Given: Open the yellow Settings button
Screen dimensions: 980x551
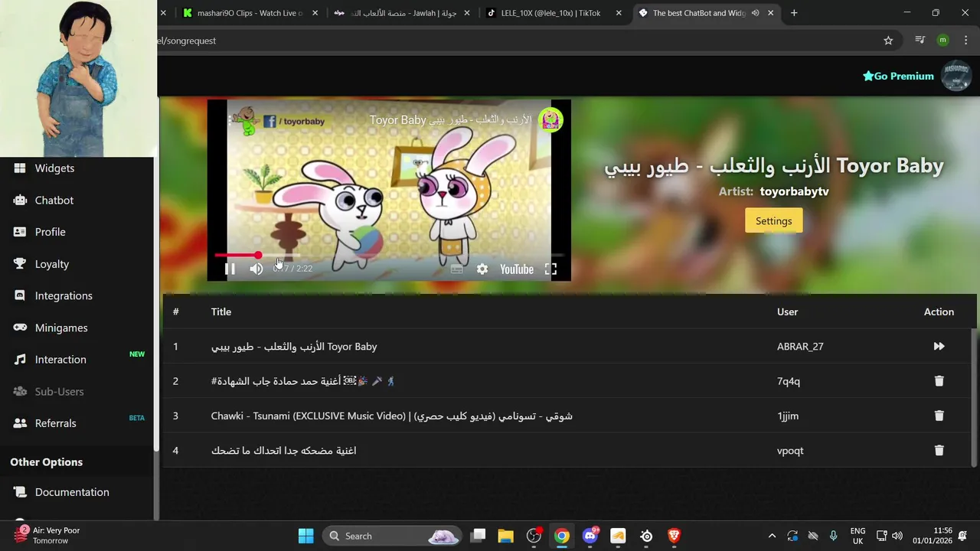Looking at the screenshot, I should pos(773,221).
